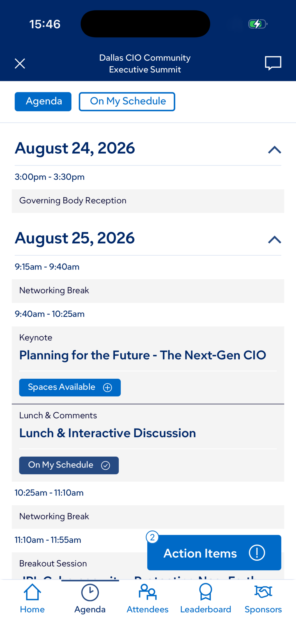
Task: Remove the lunch session via On My Schedule
Action: [69, 465]
